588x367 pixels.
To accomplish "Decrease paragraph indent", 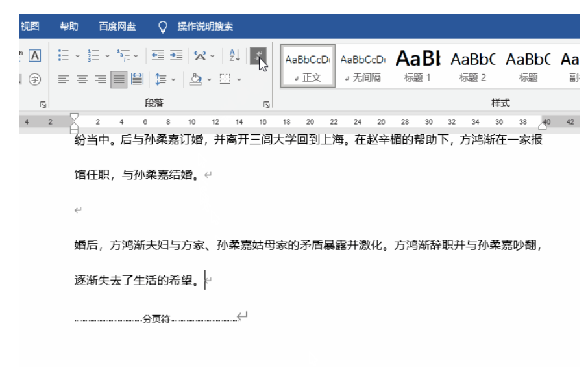I will point(158,56).
